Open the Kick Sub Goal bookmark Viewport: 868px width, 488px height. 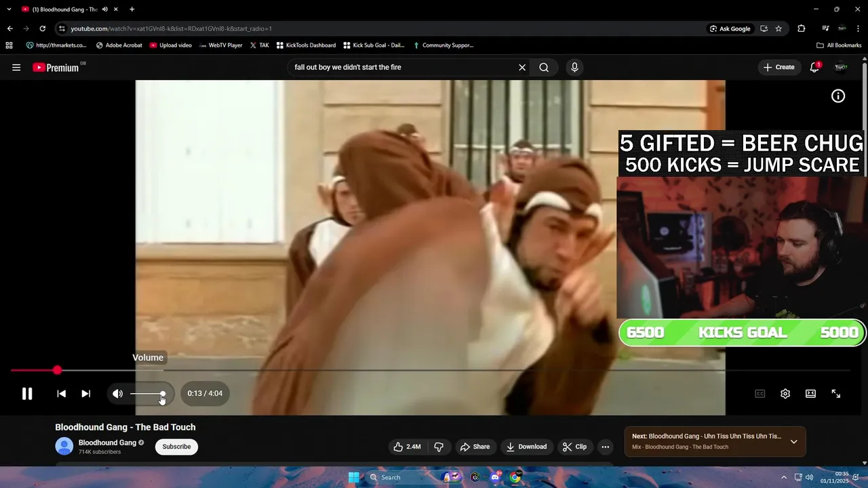[x=374, y=45]
